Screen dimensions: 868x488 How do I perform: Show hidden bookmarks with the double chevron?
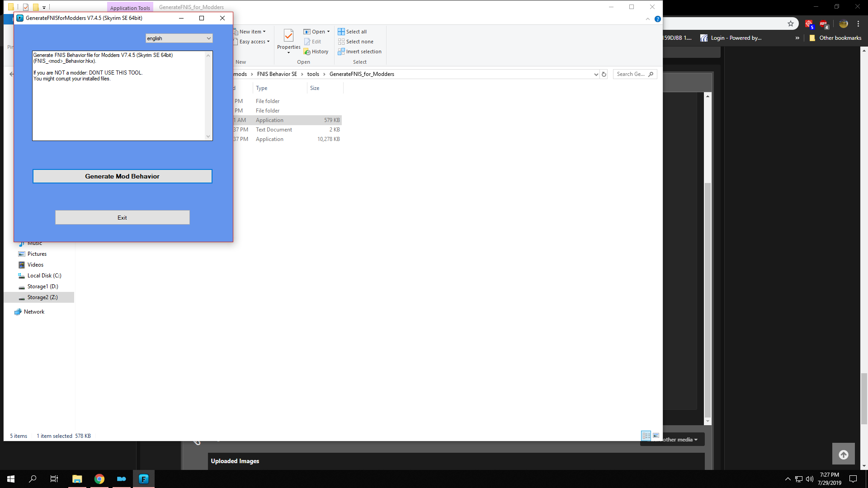click(797, 38)
